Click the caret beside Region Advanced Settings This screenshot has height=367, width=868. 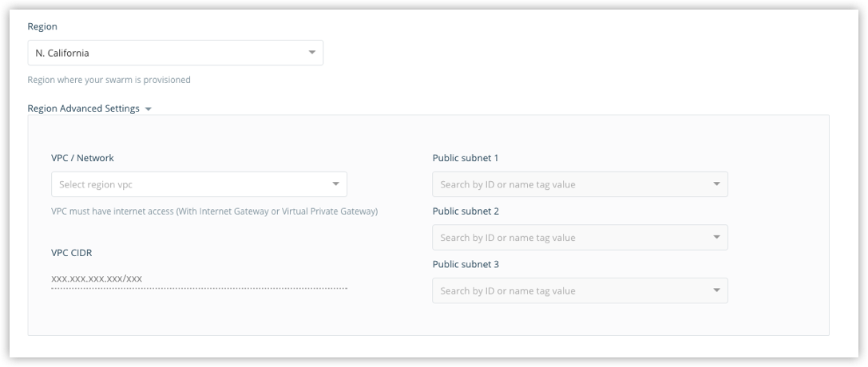149,109
